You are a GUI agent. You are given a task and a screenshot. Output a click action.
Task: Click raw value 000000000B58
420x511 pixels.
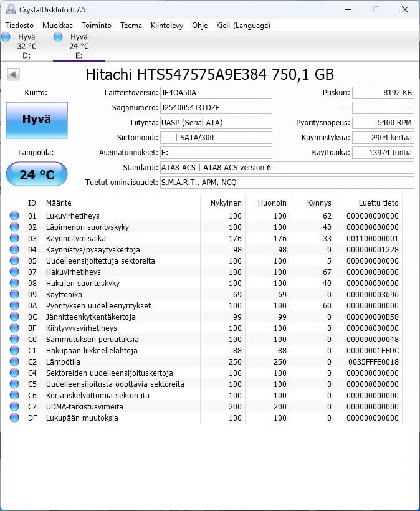(373, 317)
